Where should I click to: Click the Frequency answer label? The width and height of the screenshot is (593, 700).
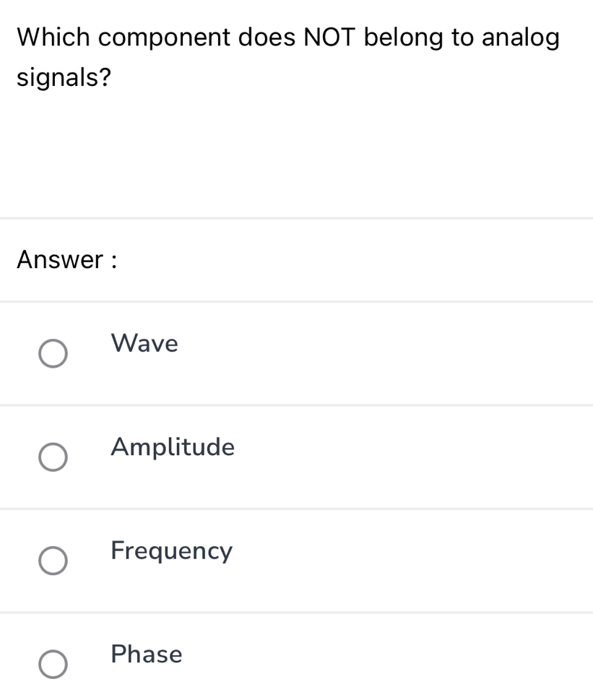(171, 551)
